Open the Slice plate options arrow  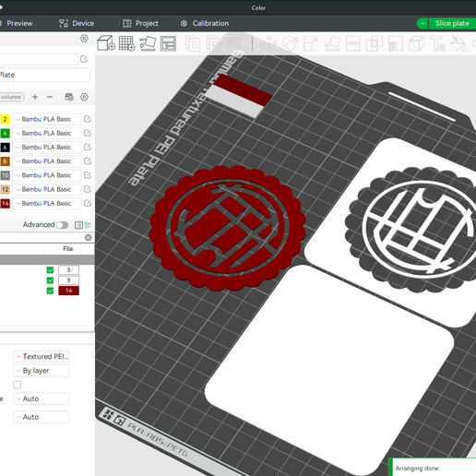pos(422,23)
